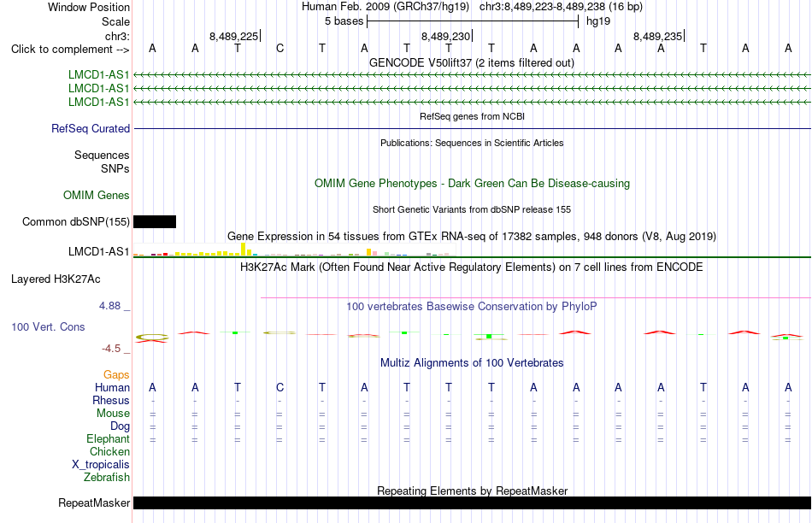The image size is (812, 523).
Task: Open Publications: Sequences in Scientific Articles title
Action: tap(472, 143)
